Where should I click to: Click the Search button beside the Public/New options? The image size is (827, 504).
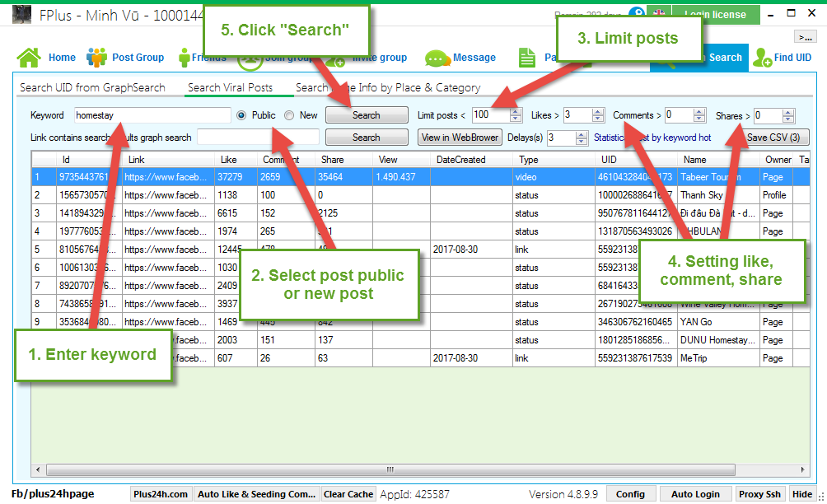pyautogui.click(x=367, y=115)
